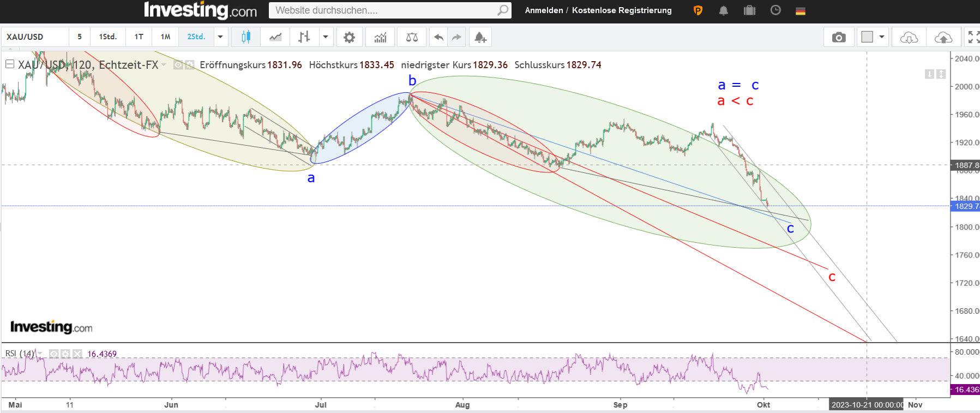Switch to the area chart type icon
Image resolution: width=980 pixels, height=413 pixels.
coord(275,37)
